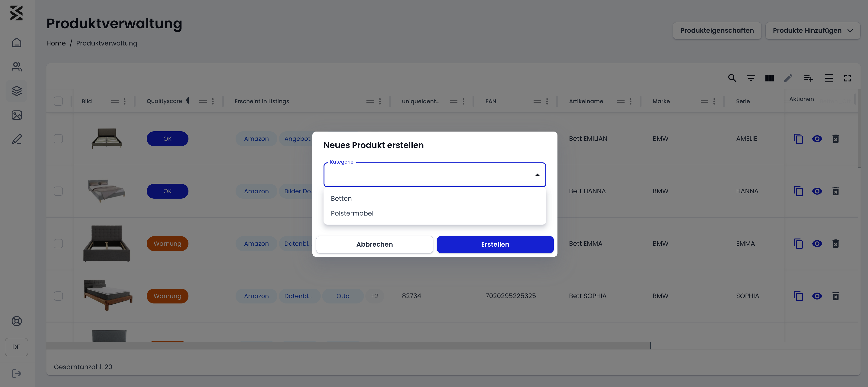Log out via the sidebar exit icon
868x387 pixels.
[x=16, y=373]
